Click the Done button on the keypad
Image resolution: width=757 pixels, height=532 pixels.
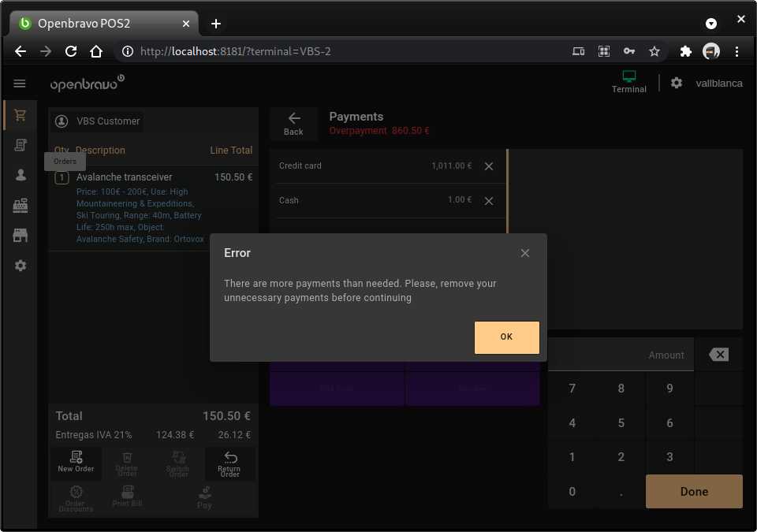(x=694, y=491)
